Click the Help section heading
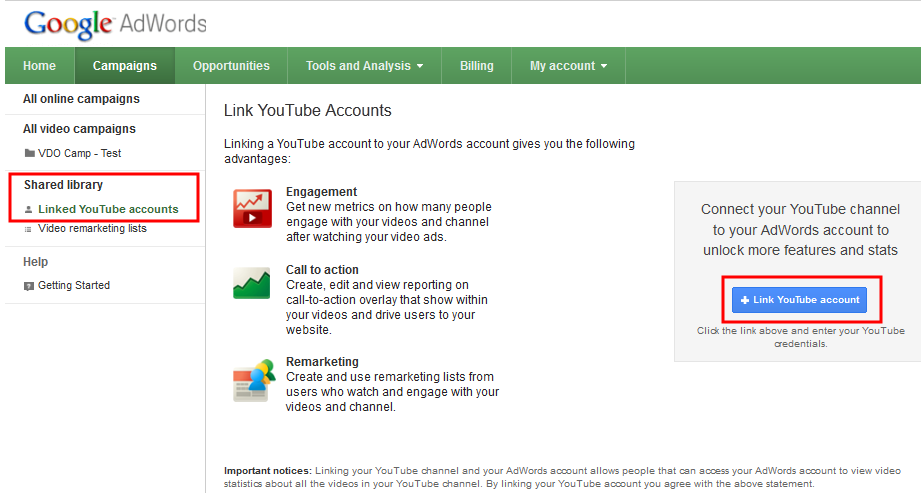Viewport: 921px width, 493px height. [x=35, y=261]
